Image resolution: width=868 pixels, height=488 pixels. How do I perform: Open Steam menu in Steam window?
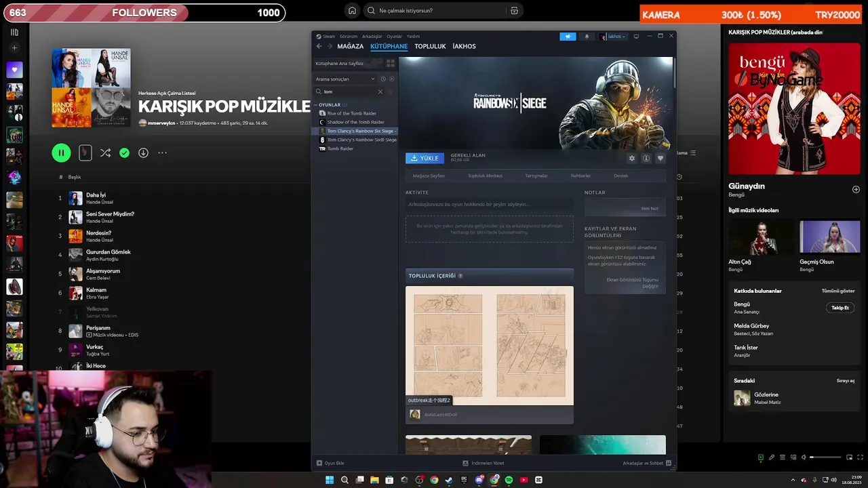tap(325, 37)
